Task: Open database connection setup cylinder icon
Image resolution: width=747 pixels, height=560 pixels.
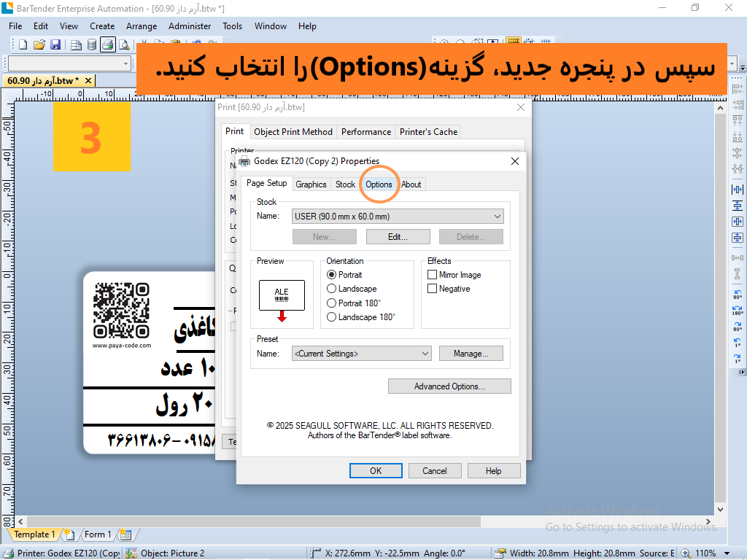Action: coord(92,44)
